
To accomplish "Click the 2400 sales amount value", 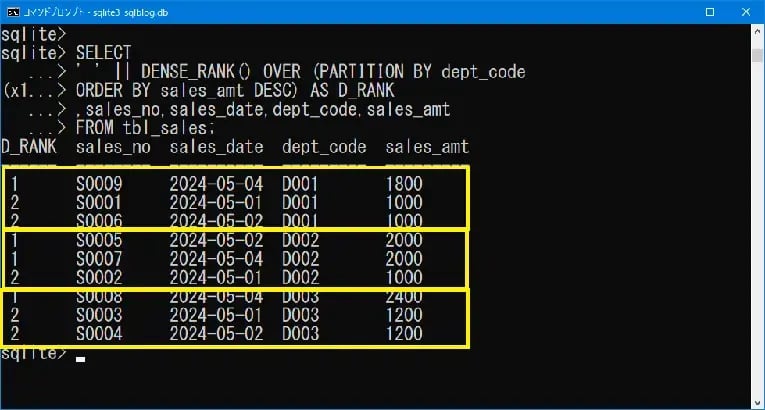I will click(404, 297).
